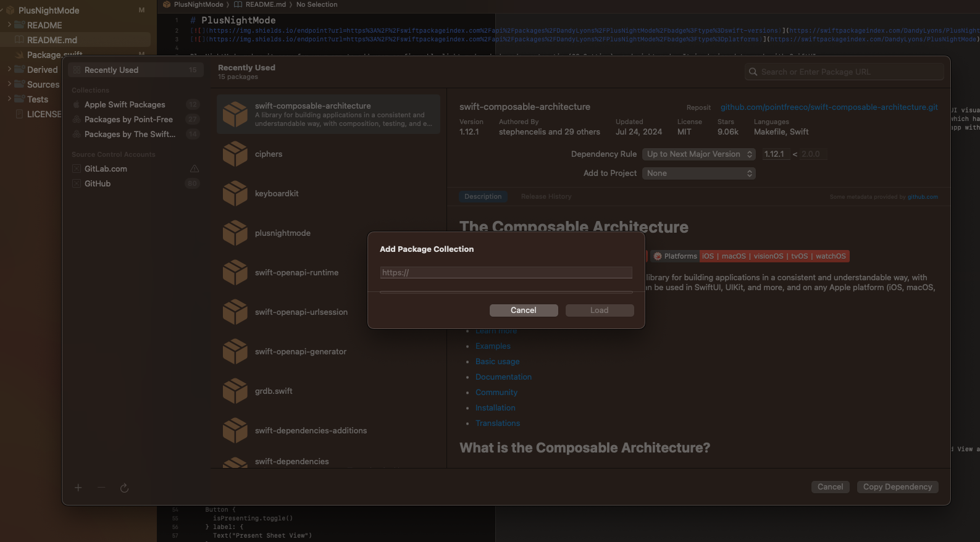Click the ciphers package box icon
980x542 pixels.
235,154
